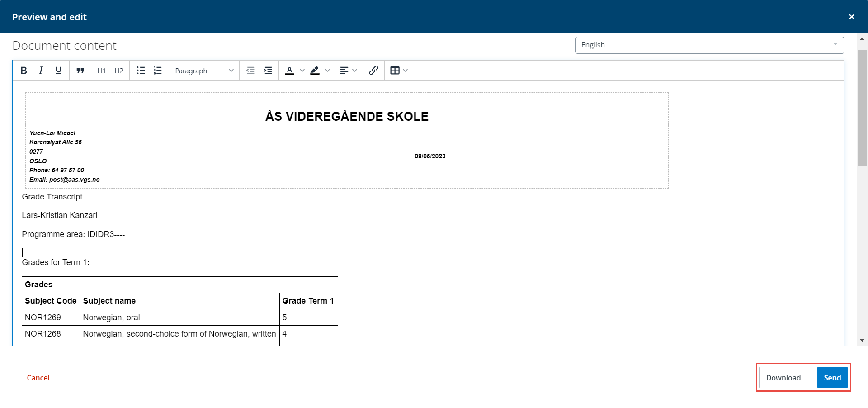Click grade 5 for Norwegian, oral
This screenshot has width=868, height=408.
(x=308, y=318)
